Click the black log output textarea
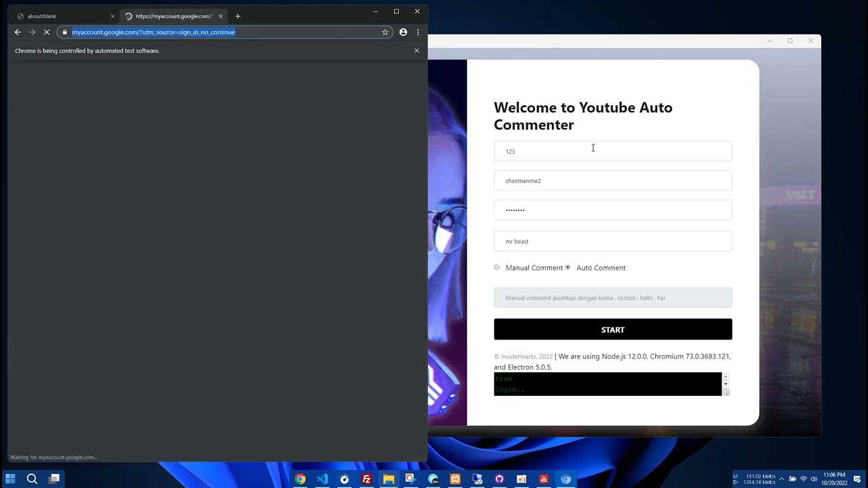The image size is (868, 488). [x=608, y=384]
